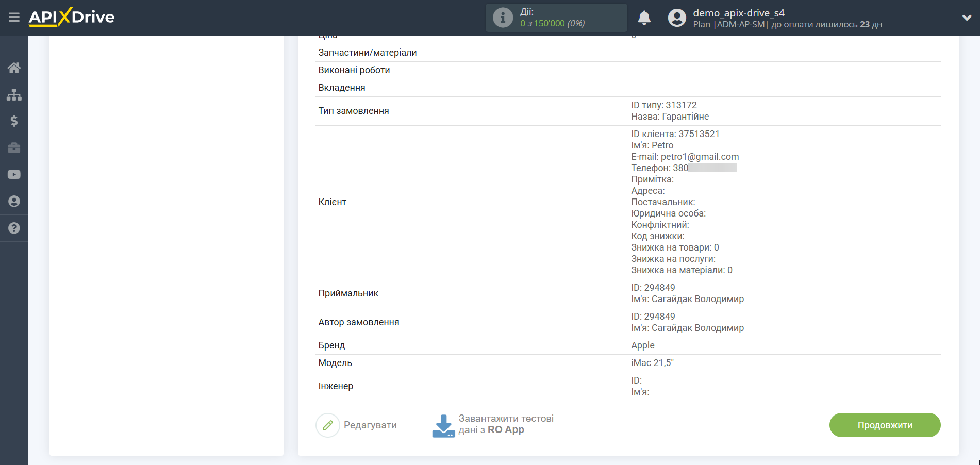980x465 pixels.
Task: Open the briefcase services icon
Action: (x=14, y=148)
